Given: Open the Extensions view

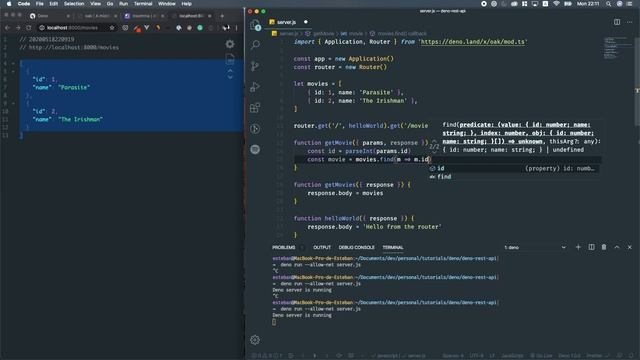Looking at the screenshot, I should pos(255,108).
